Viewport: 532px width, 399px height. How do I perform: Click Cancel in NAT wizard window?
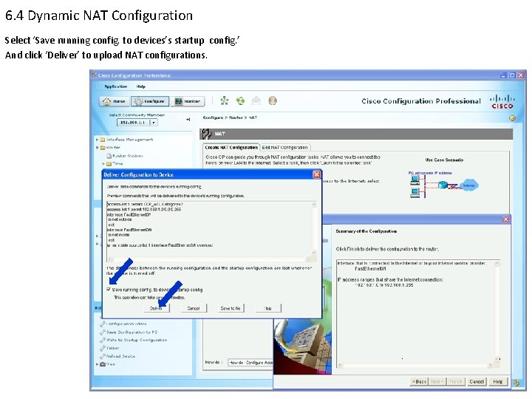pos(477,382)
